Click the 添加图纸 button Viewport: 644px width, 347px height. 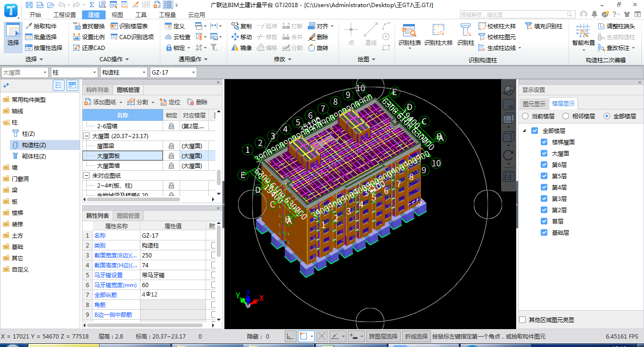pos(103,102)
